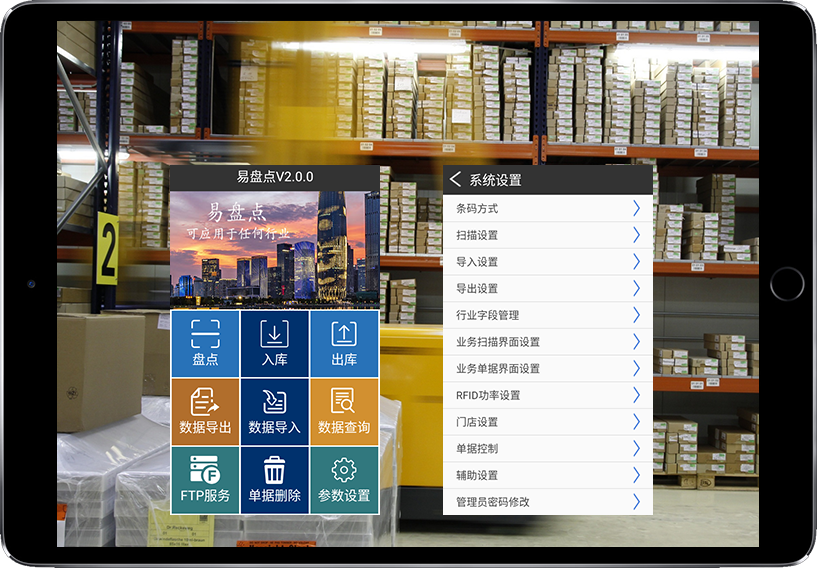Viewport: 817px width, 568px height.
Task: Open the 门店设置 row
Action: point(547,422)
